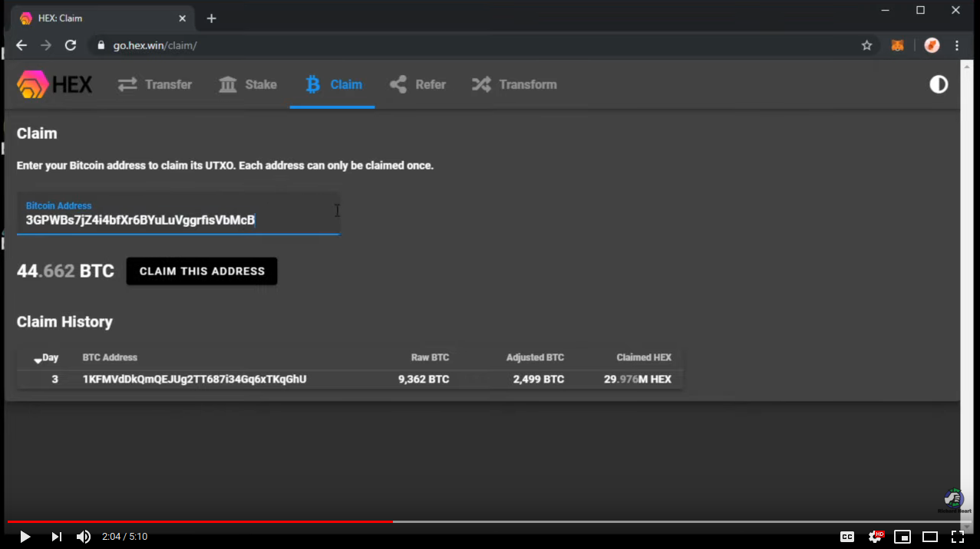Play the video with the play button
The image size is (980, 549).
(25, 537)
